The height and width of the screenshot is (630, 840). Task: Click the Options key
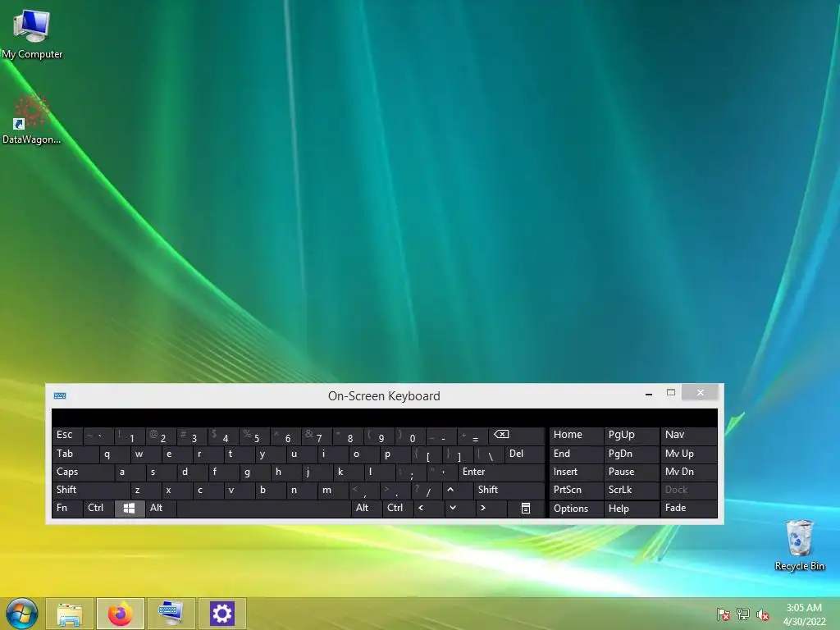577,509
